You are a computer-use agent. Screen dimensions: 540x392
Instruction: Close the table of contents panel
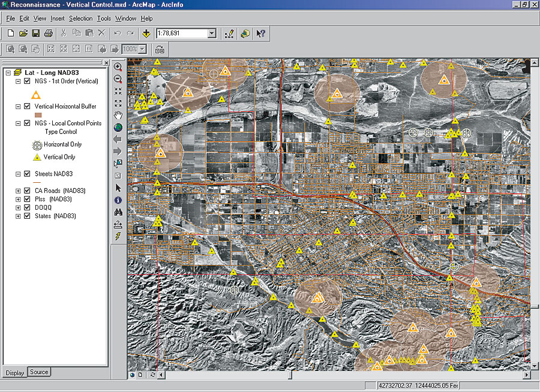(x=106, y=63)
